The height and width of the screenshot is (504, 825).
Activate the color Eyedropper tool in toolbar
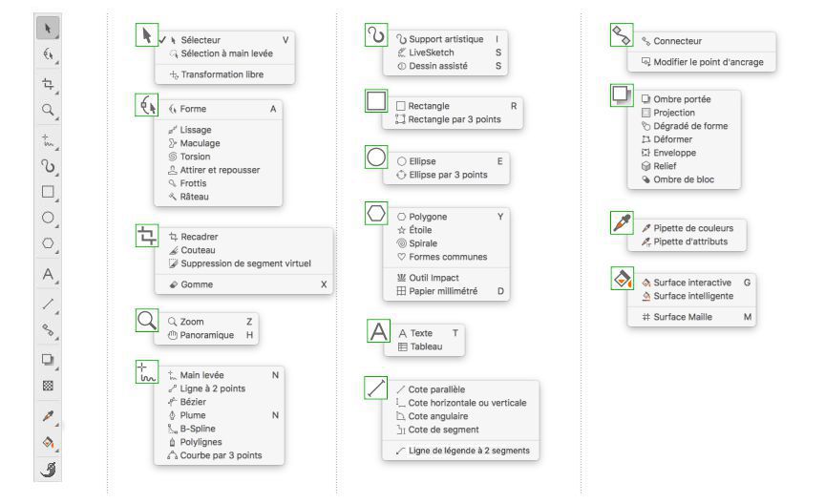pyautogui.click(x=47, y=417)
